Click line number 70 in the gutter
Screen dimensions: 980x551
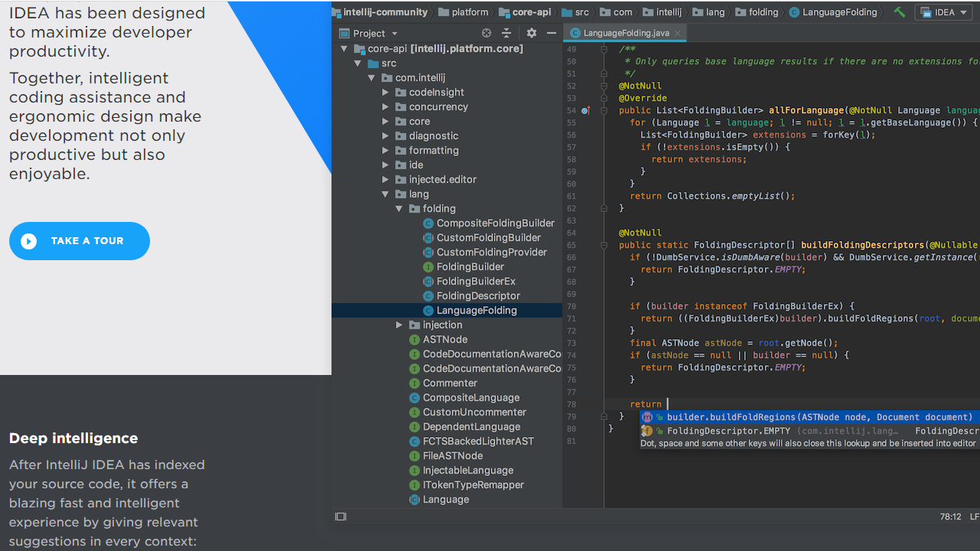click(x=571, y=306)
